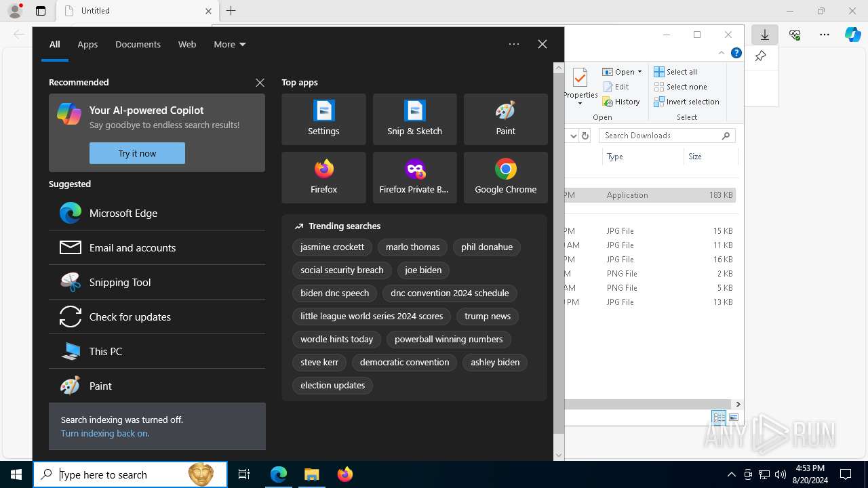This screenshot has height=488, width=868.
Task: Open Email and accounts suggestion
Action: pos(157,247)
